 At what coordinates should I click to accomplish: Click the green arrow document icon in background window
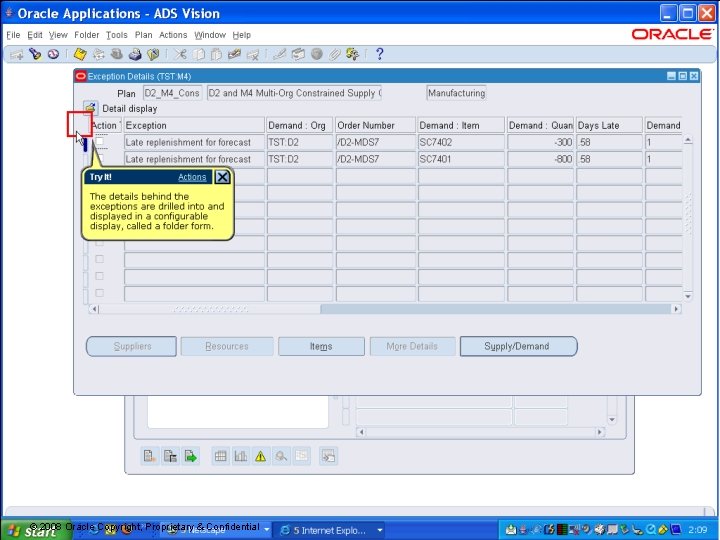tap(190, 456)
